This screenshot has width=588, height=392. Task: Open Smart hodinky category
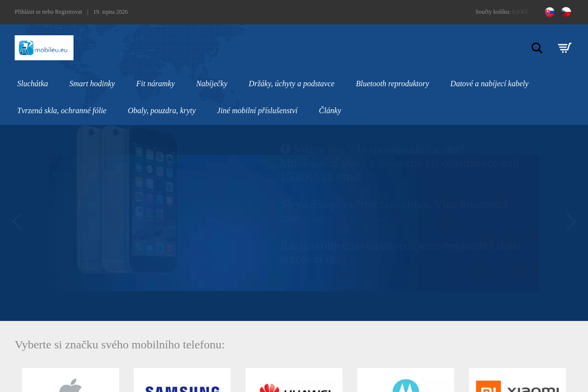pos(92,84)
